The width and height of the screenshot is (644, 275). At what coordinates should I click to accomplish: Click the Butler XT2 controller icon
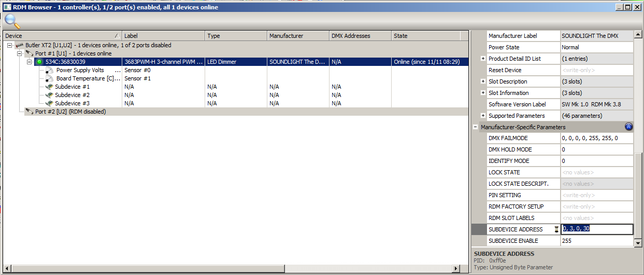(20, 46)
